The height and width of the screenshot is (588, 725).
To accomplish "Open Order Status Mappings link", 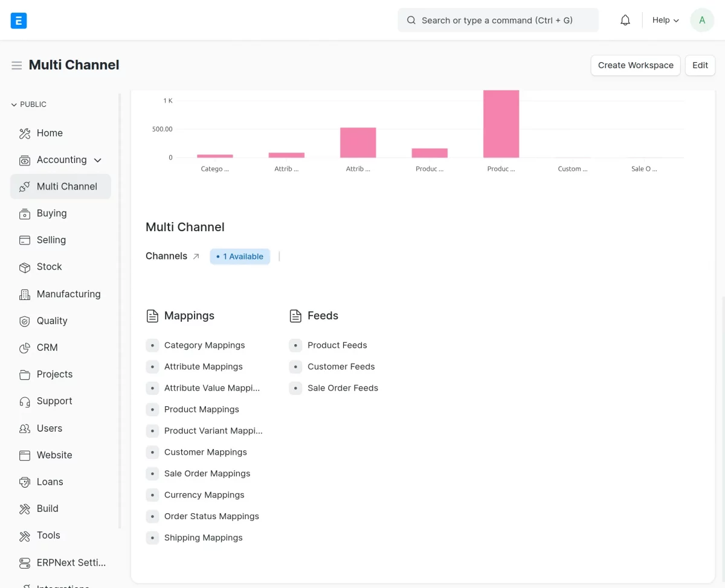I will [211, 517].
